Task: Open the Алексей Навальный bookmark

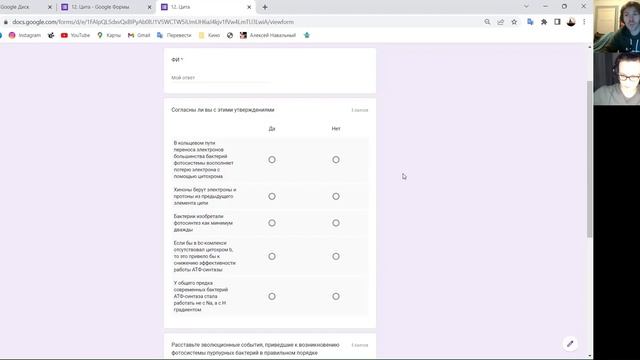Action: [x=268, y=36]
